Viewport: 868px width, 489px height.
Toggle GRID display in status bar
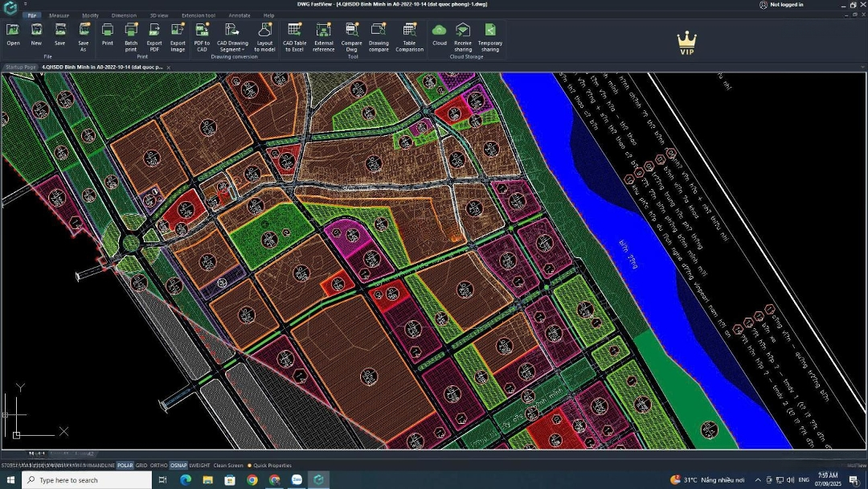(x=141, y=466)
